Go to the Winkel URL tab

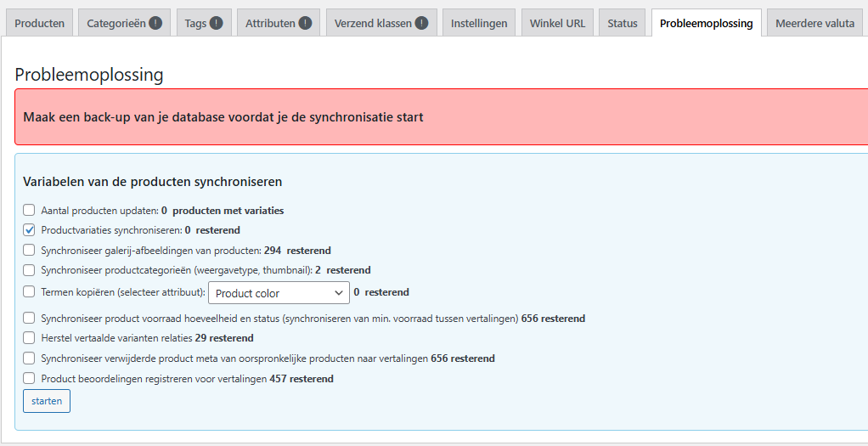pos(557,23)
